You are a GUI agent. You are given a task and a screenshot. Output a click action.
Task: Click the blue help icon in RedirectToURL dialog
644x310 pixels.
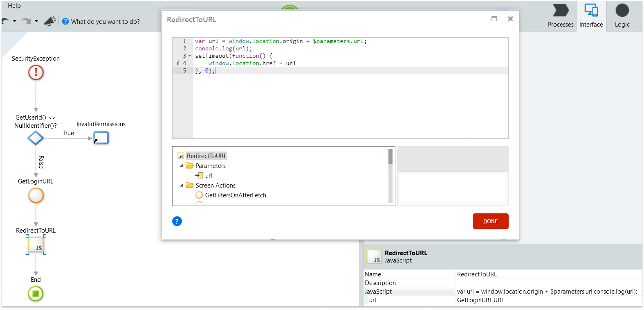177,221
